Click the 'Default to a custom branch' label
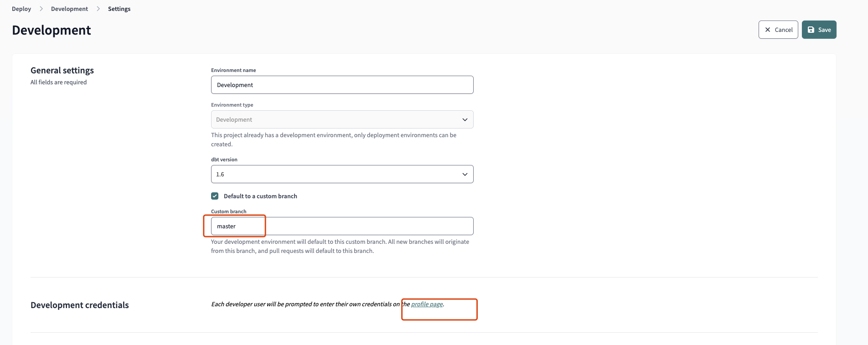868x345 pixels. (260, 196)
